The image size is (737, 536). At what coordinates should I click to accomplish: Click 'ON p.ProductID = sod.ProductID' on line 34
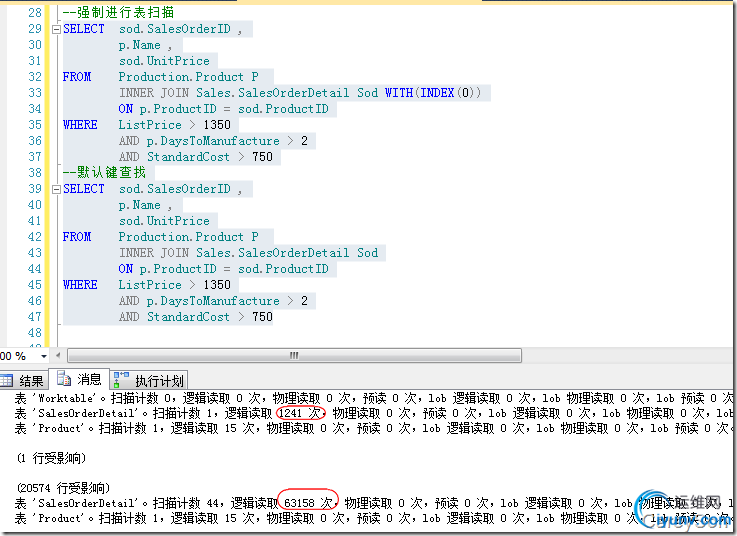(223, 109)
